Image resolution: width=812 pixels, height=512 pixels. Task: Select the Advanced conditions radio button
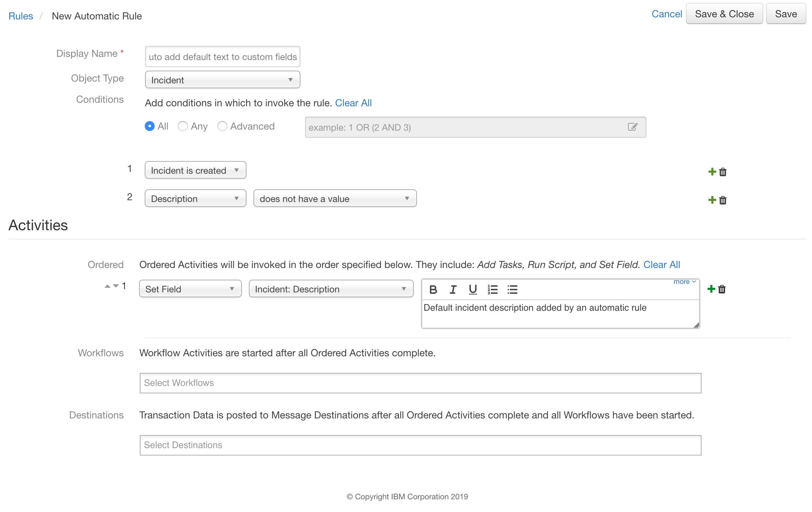pyautogui.click(x=222, y=126)
